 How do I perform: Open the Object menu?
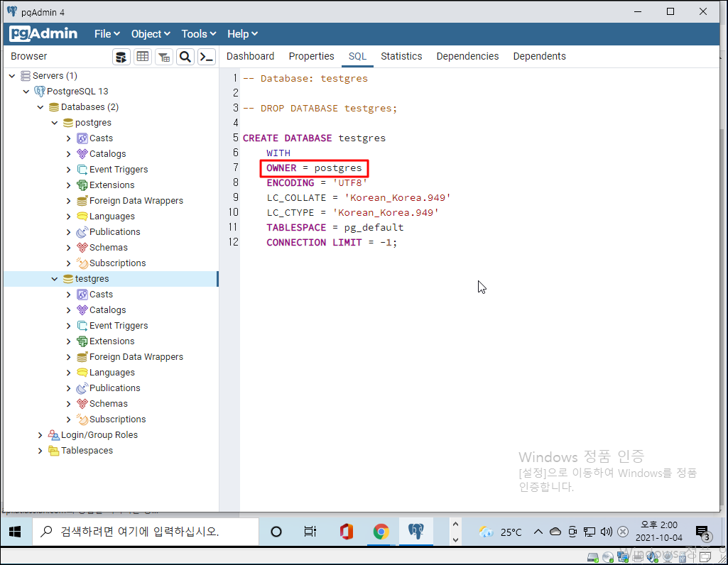coord(151,34)
